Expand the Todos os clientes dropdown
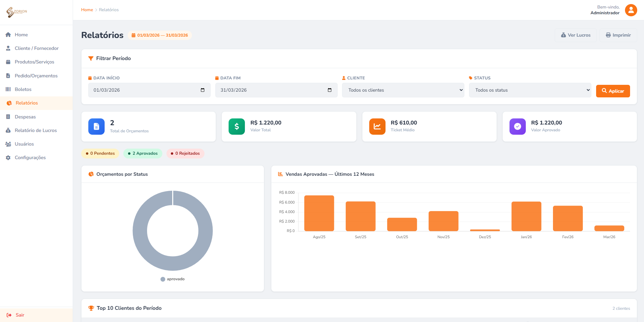Image resolution: width=644 pixels, height=322 pixels. pyautogui.click(x=403, y=90)
